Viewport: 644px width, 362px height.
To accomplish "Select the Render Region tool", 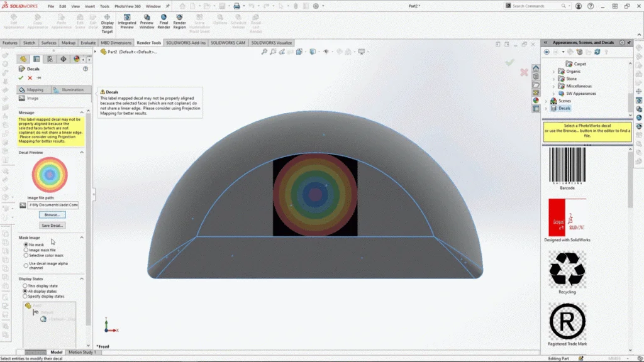I will 180,21.
